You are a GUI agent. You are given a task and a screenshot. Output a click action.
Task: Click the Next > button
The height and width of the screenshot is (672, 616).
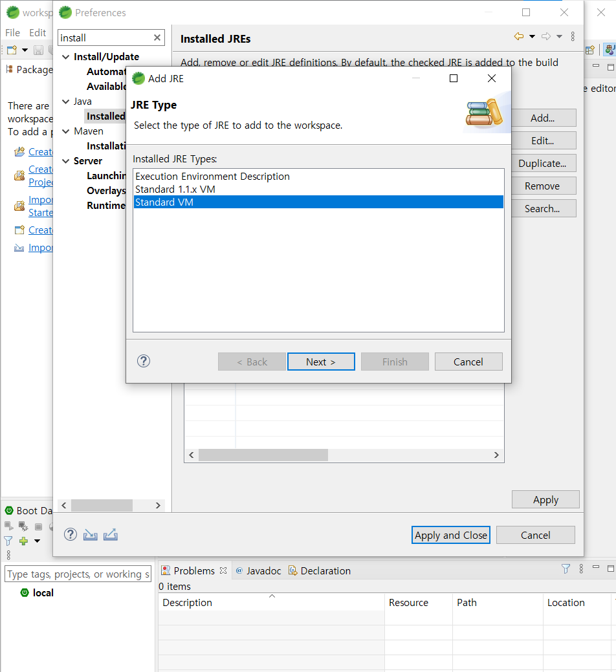coord(321,362)
